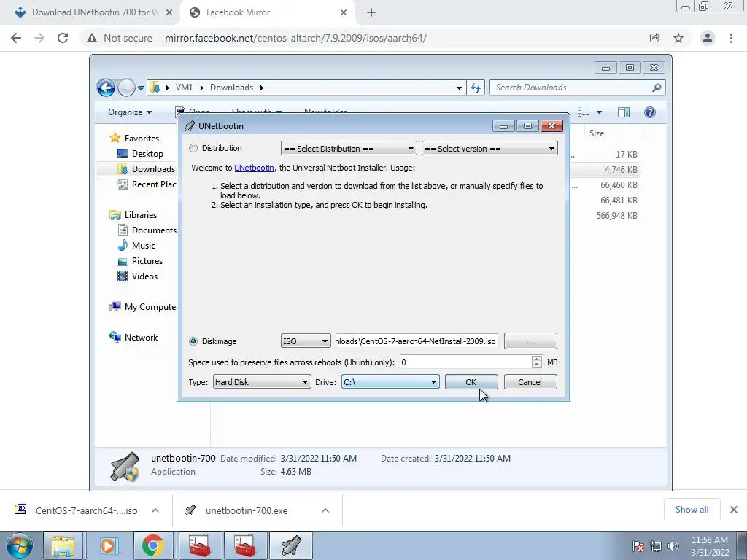Toggle the preview pane icon in Explorer
Viewport: 747px width, 560px height.
(624, 112)
